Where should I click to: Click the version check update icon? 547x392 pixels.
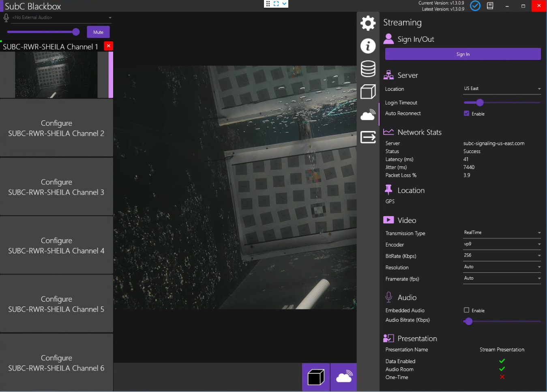coord(475,6)
